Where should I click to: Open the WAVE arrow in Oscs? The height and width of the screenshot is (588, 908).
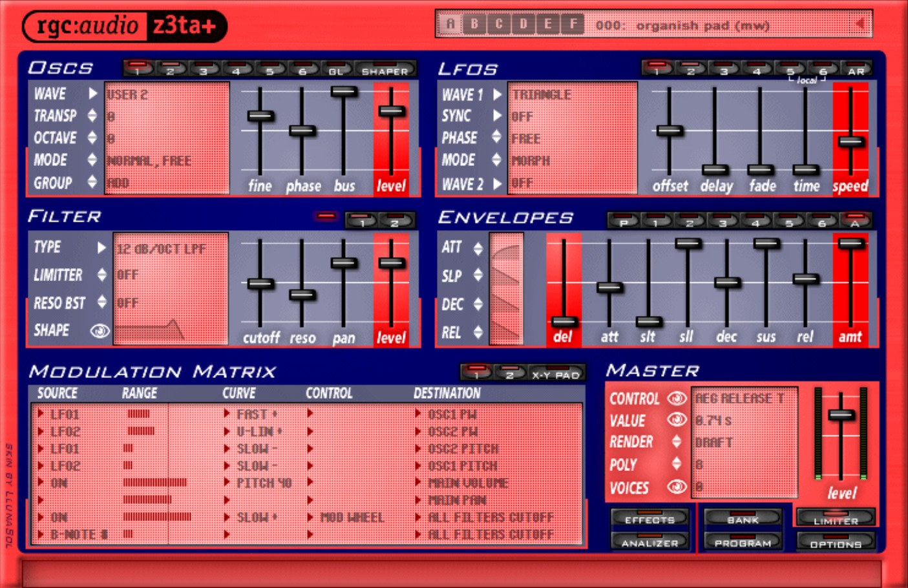pyautogui.click(x=92, y=94)
